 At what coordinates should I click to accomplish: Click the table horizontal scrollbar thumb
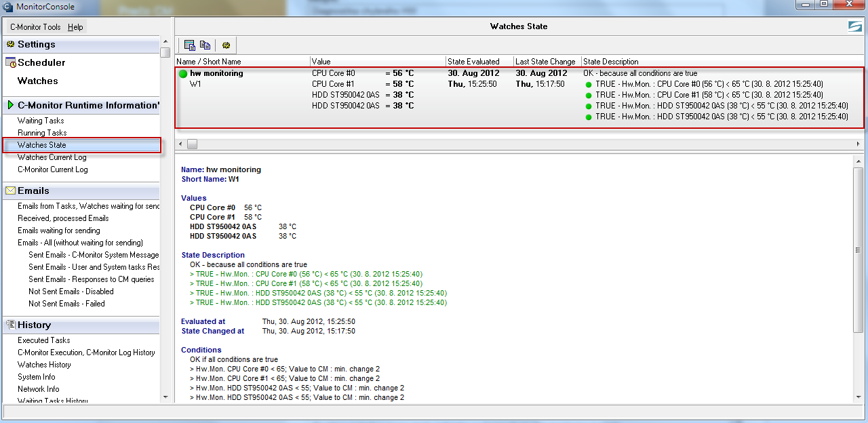192,144
